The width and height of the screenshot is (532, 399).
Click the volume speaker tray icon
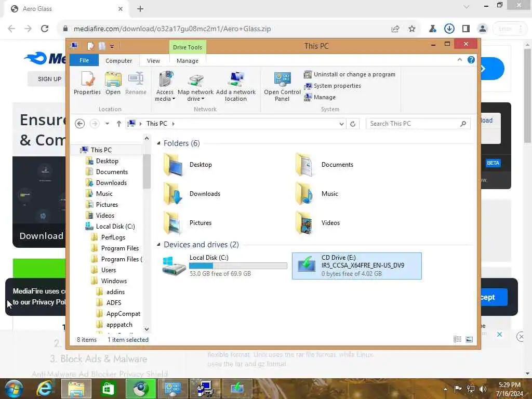click(483, 389)
